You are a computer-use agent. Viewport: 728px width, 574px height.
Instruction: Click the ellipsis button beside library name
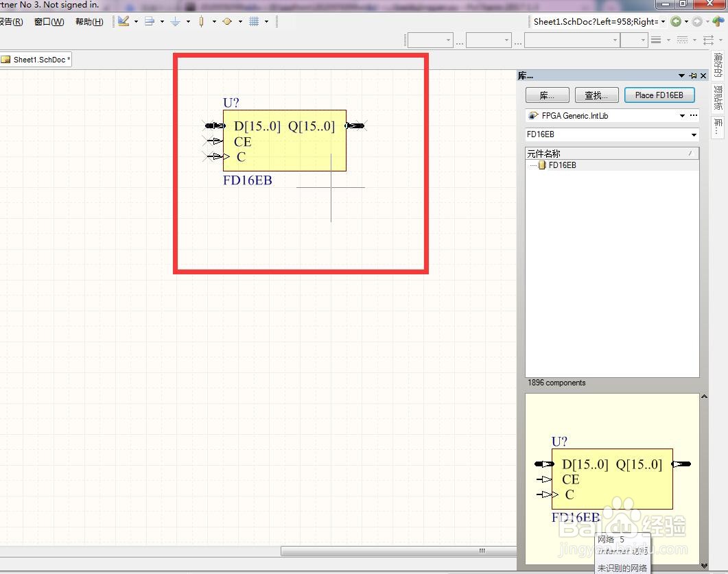pyautogui.click(x=694, y=115)
